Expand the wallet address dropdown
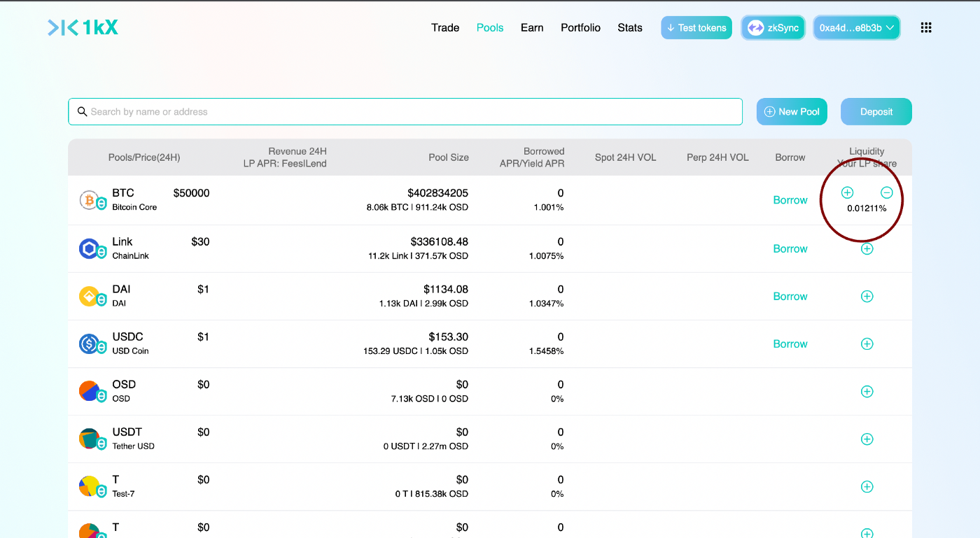 tap(857, 28)
